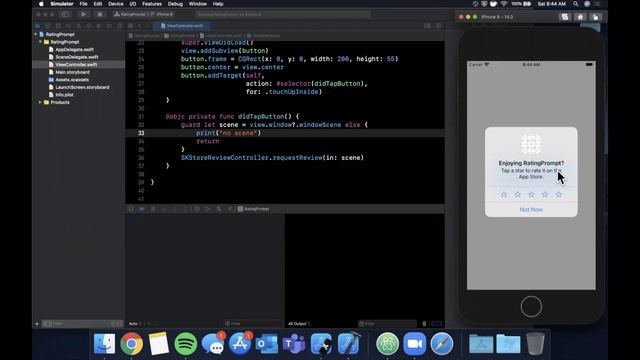640x360 pixels.
Task: Open the Window menu
Action: coord(198,4)
